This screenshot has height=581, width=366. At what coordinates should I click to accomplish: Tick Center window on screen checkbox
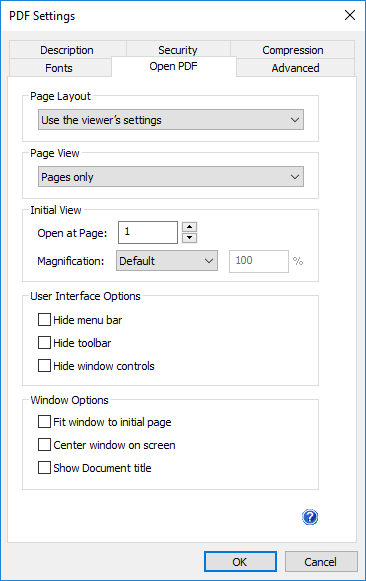44,445
